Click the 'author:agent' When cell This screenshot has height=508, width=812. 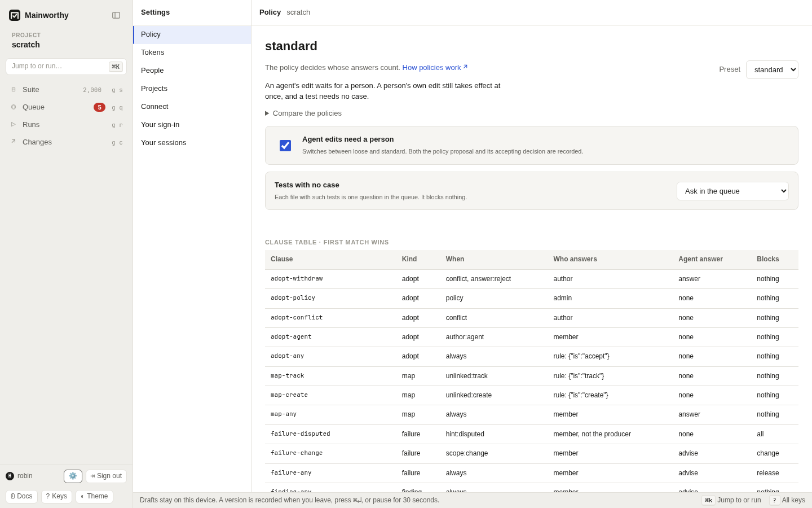point(494,337)
